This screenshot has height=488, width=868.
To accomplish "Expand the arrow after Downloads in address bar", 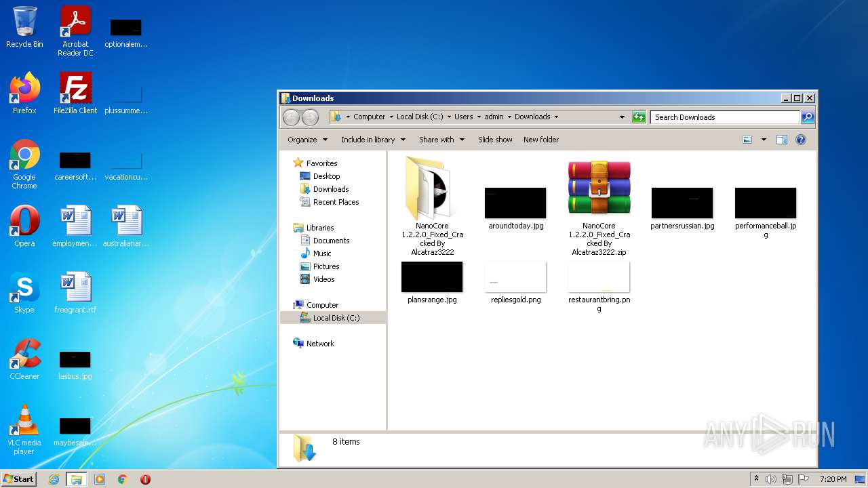I will 556,117.
